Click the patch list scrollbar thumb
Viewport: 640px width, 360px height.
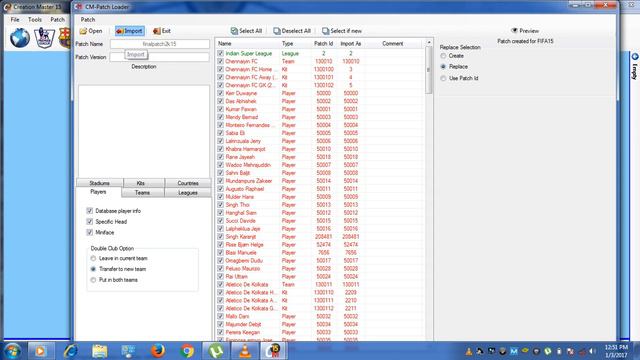[x=429, y=70]
